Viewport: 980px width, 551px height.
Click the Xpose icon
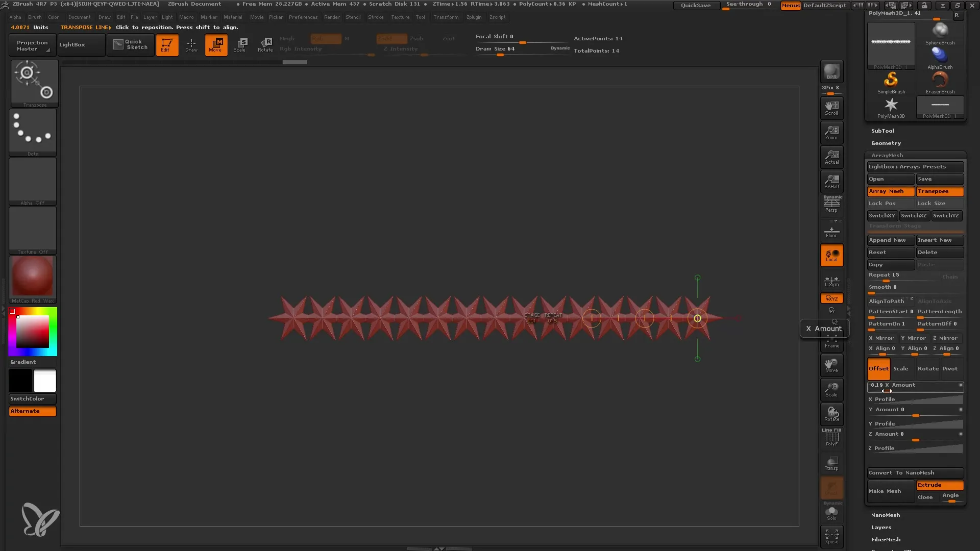coord(831,536)
